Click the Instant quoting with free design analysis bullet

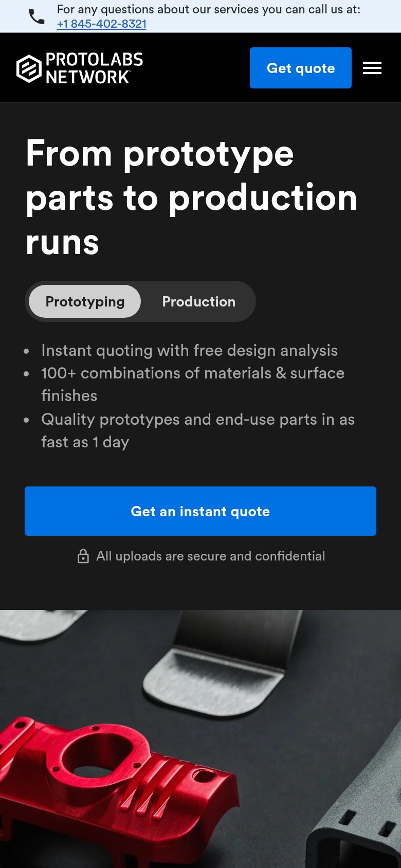[190, 350]
